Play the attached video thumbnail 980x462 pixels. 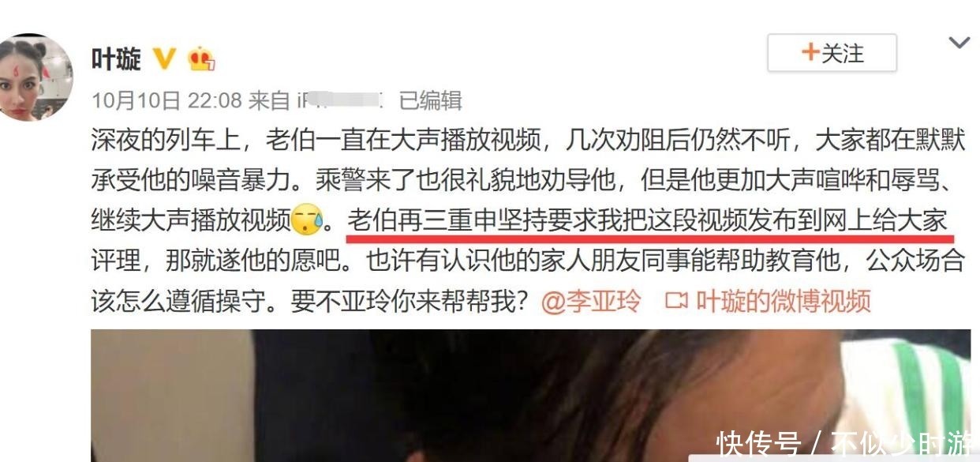(x=530, y=396)
